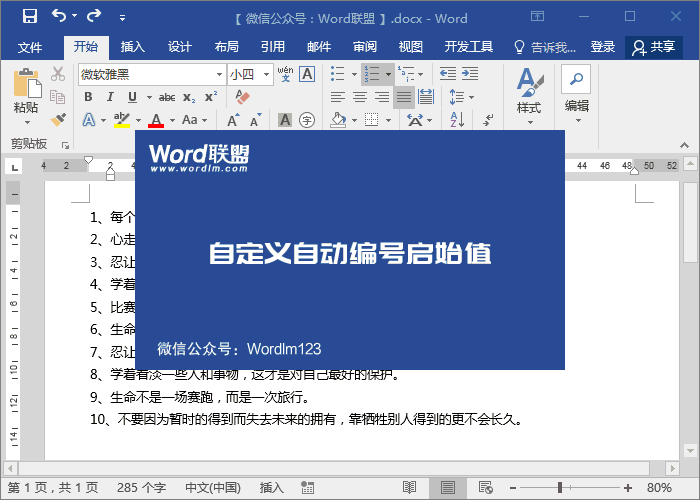
Task: Center align text
Action: point(360,97)
